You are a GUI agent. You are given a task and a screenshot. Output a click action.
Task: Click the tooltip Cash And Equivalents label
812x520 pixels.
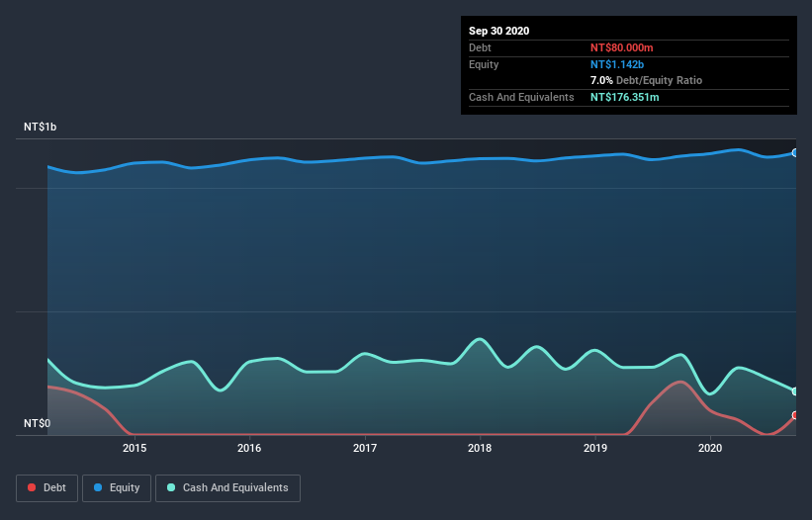[x=521, y=97]
